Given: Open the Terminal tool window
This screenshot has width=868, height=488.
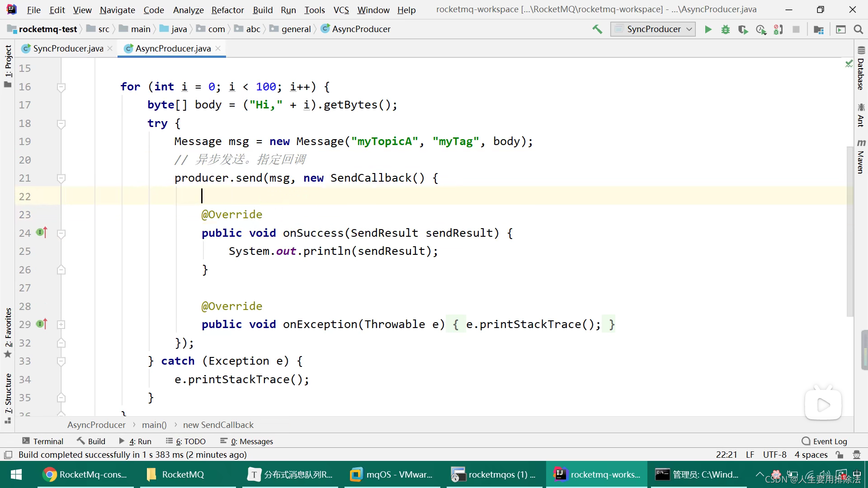Looking at the screenshot, I should pyautogui.click(x=42, y=441).
